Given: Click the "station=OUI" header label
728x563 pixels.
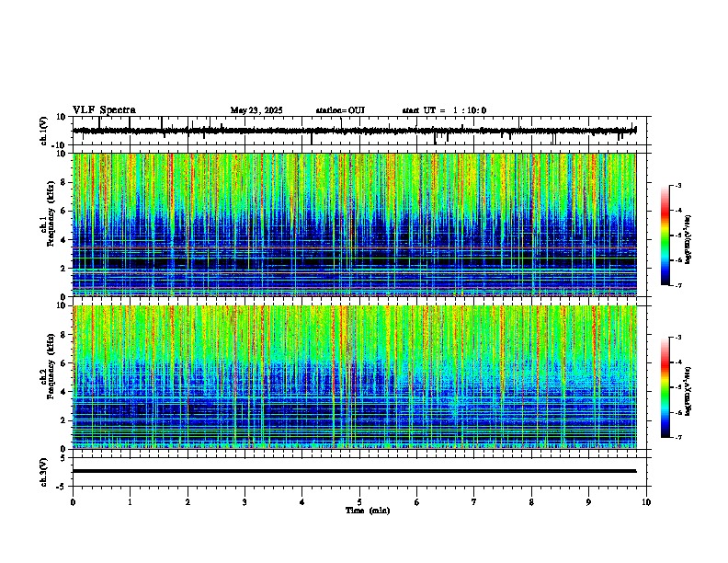Looking at the screenshot, I should point(340,110).
